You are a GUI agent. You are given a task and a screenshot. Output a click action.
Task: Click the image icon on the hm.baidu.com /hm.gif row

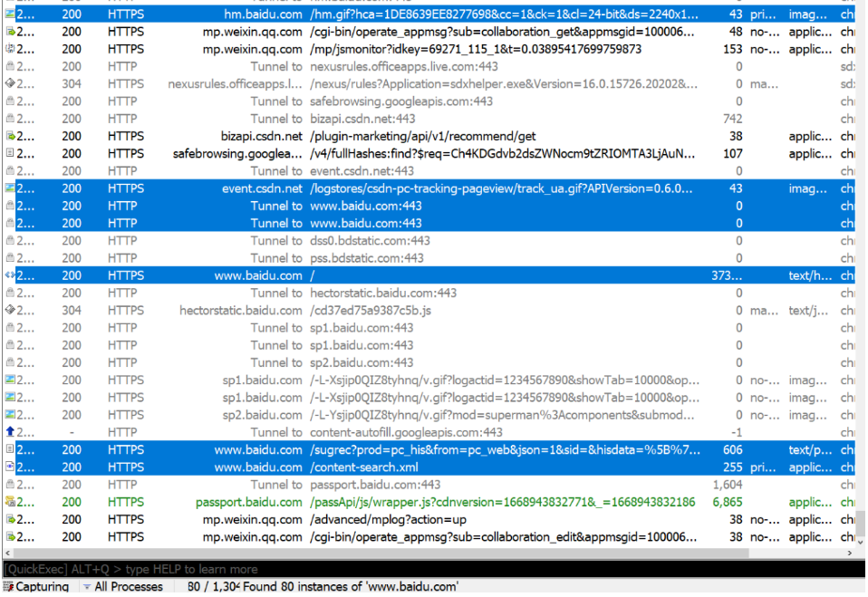10,14
